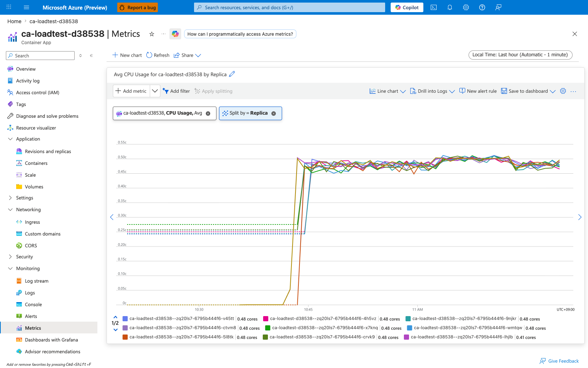Image resolution: width=588 pixels, height=368 pixels.
Task: Open the Add metric dropdown arrow
Action: 155,91
